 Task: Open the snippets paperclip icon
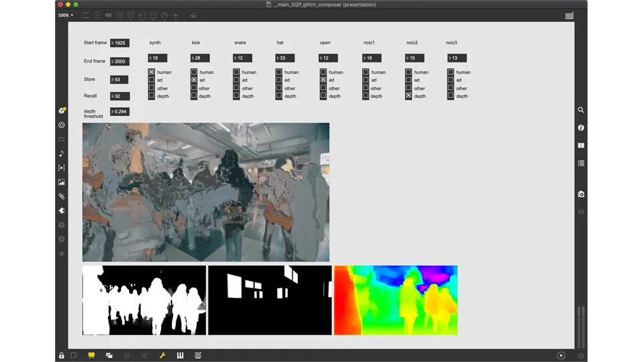pyautogui.click(x=62, y=196)
